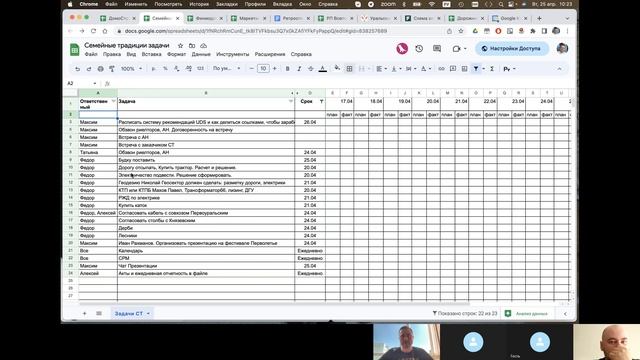Viewport: 640px width, 360px height.
Task: Toggle italic formatting
Action: (299, 69)
